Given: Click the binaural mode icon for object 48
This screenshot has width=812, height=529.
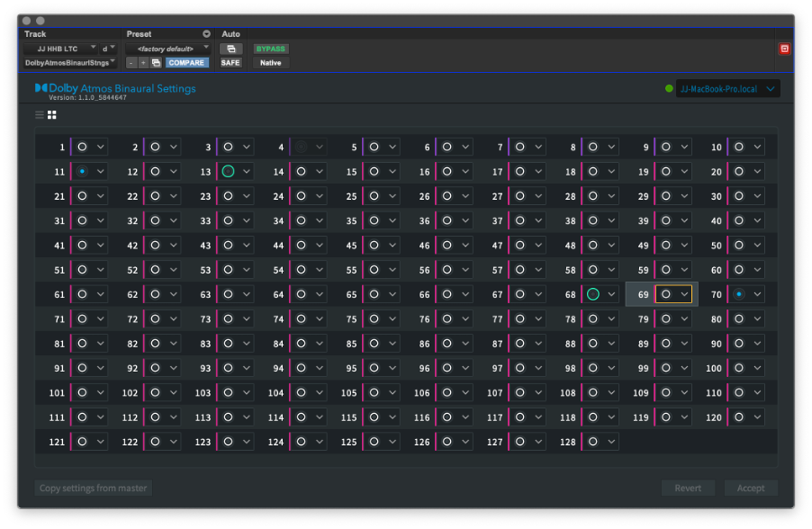Looking at the screenshot, I should pos(593,245).
